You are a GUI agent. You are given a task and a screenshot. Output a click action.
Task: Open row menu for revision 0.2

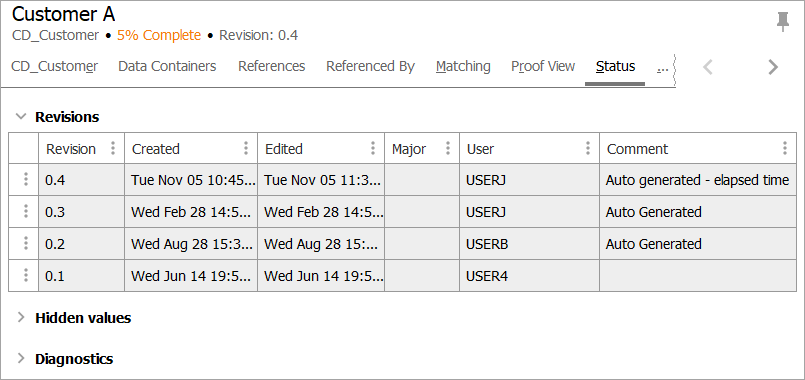click(25, 243)
